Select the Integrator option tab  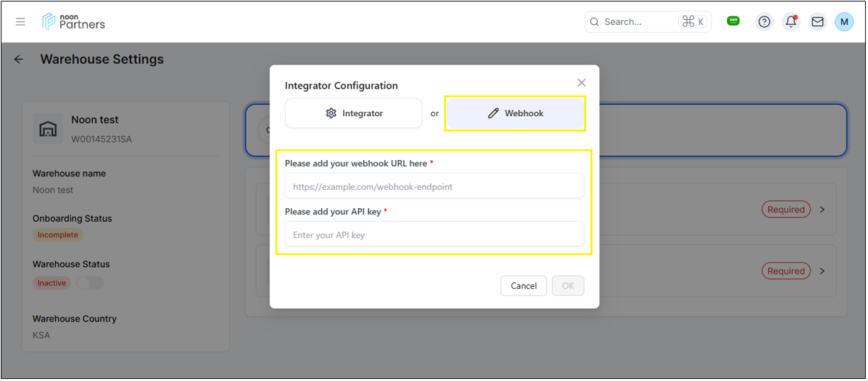click(354, 113)
